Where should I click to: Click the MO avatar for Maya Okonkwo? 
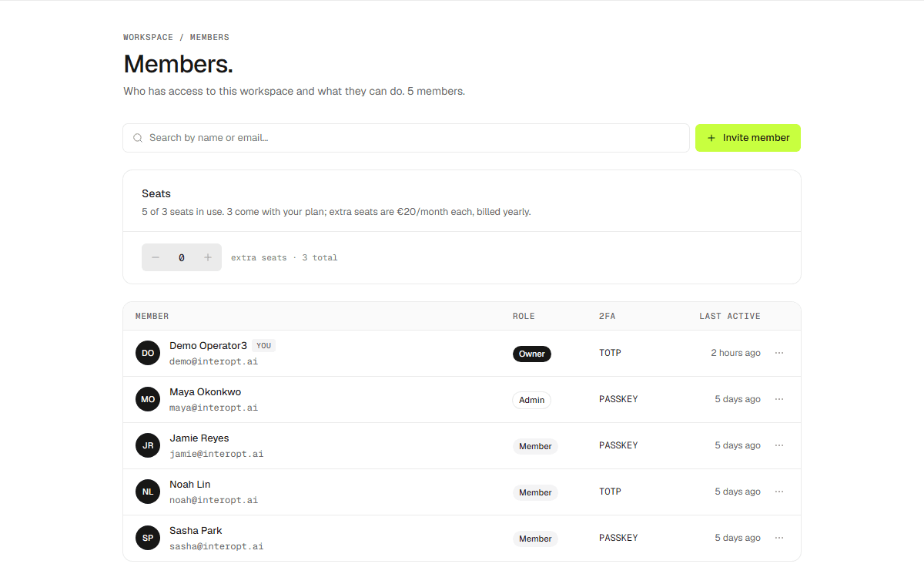148,399
